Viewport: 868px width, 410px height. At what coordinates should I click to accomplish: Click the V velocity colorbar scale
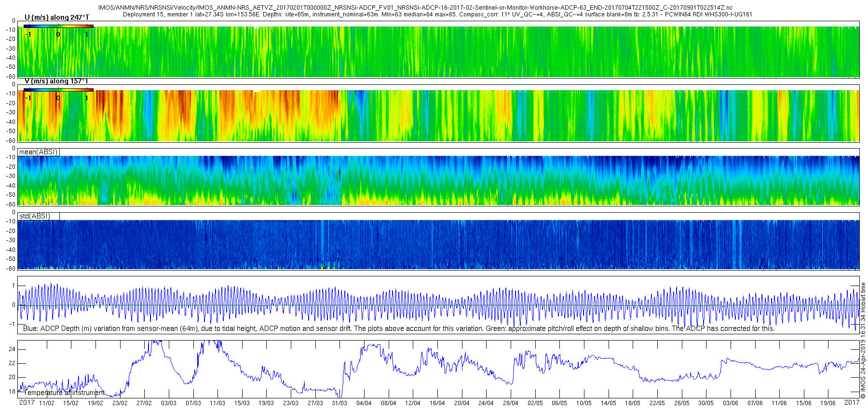[58, 90]
